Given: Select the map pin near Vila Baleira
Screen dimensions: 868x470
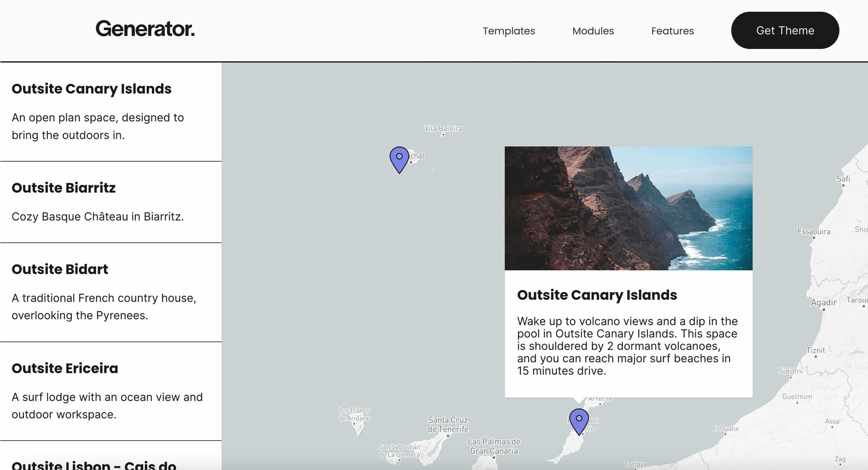Looking at the screenshot, I should click(x=399, y=160).
